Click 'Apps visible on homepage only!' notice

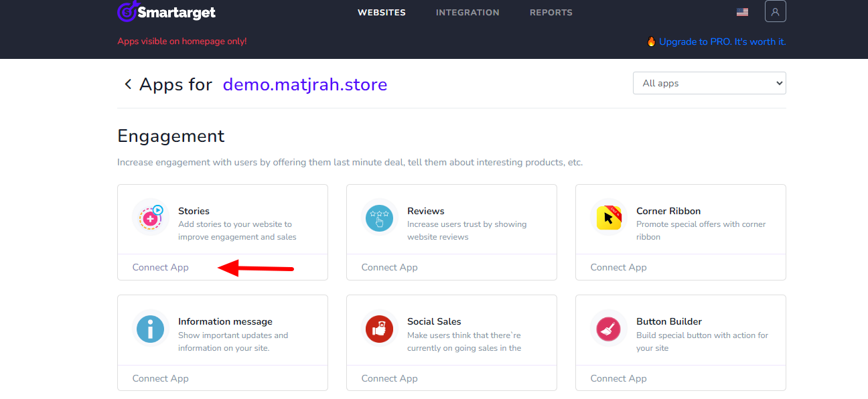tap(182, 42)
